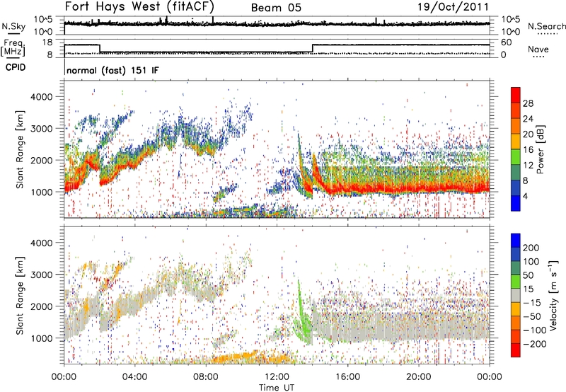Click the '-15' value on Velocity colorbar

(532, 302)
